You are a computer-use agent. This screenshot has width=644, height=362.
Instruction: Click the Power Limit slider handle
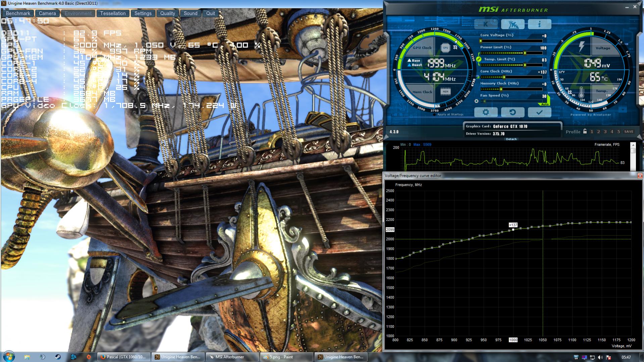coord(525,53)
